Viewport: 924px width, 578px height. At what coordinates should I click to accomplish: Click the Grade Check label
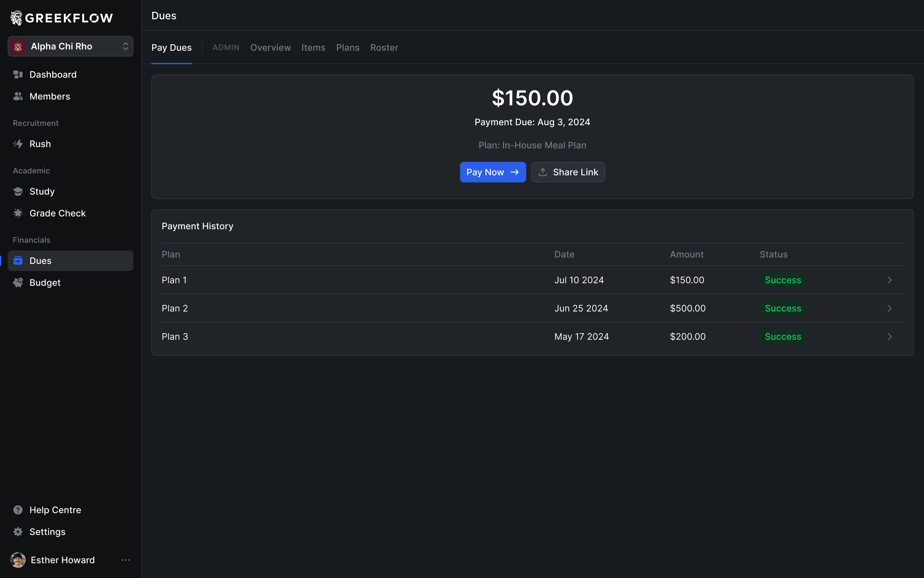[58, 213]
